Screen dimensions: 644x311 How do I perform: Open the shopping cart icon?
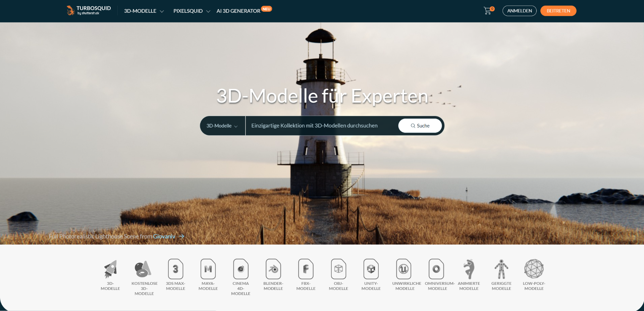click(488, 11)
